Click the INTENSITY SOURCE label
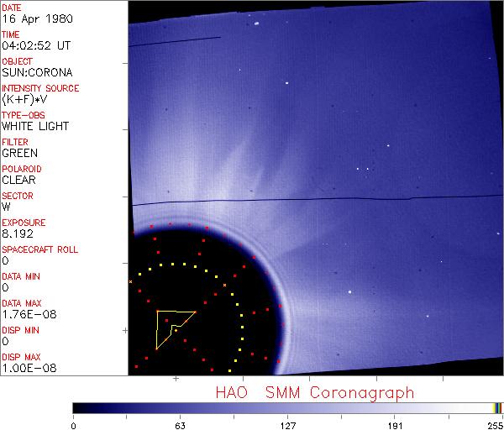This screenshot has height=430, width=504. [x=40, y=88]
